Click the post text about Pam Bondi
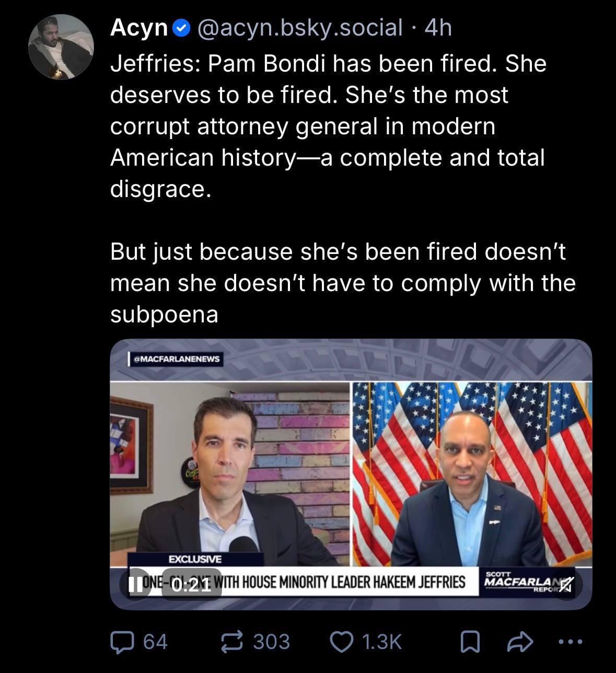This screenshot has width=616, height=673. (x=343, y=189)
